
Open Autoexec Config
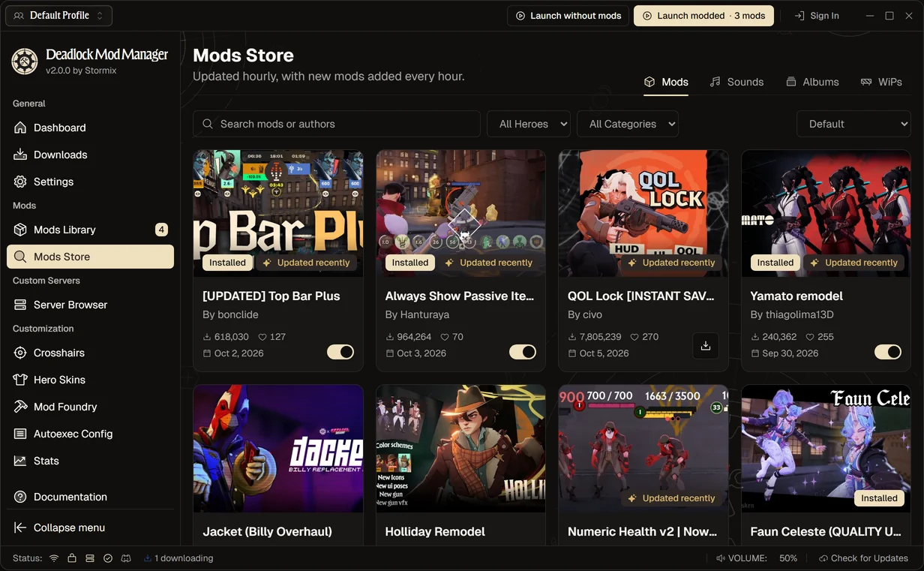tap(90, 434)
